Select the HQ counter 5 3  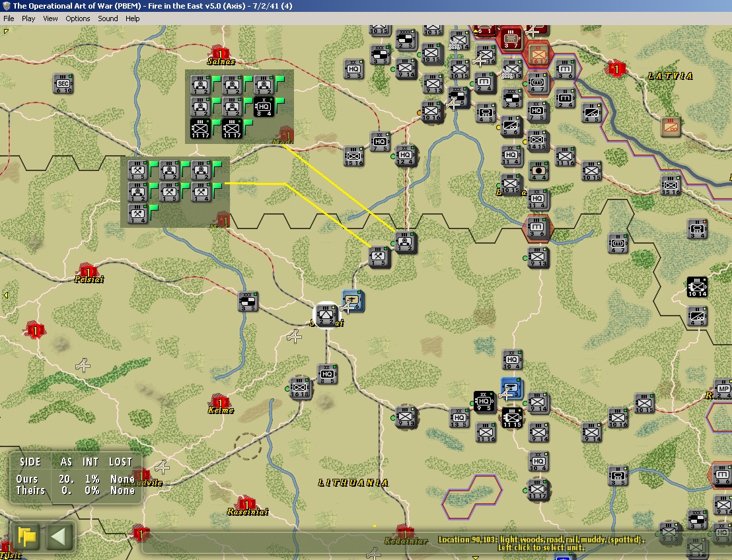tap(353, 69)
